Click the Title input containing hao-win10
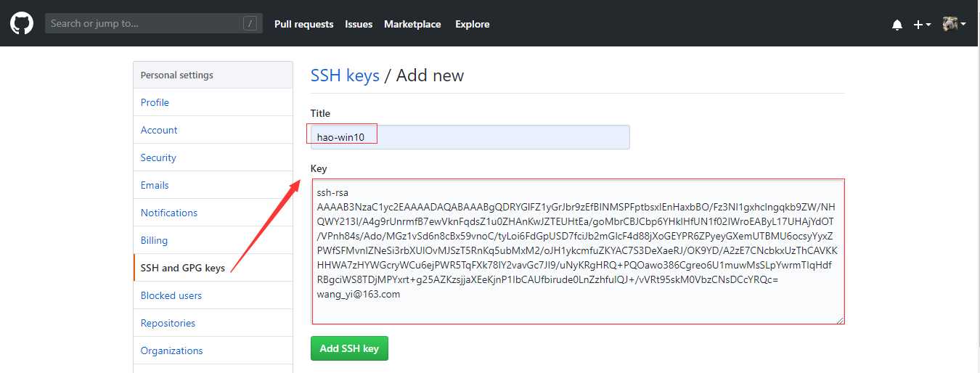This screenshot has width=980, height=373. click(x=470, y=137)
